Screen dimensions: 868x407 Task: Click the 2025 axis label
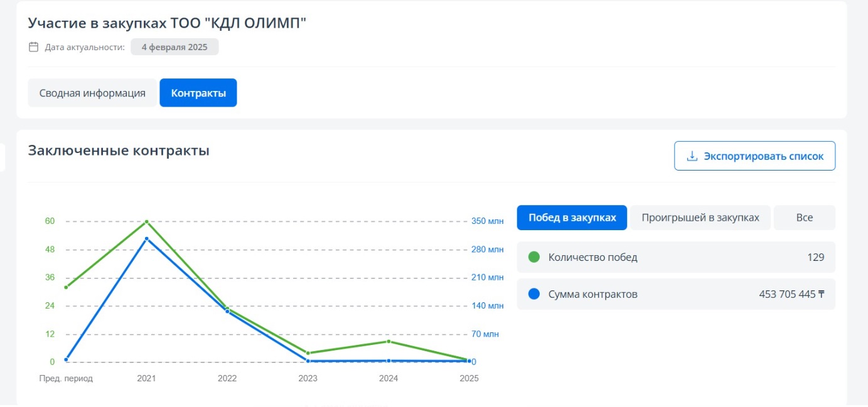click(x=469, y=378)
